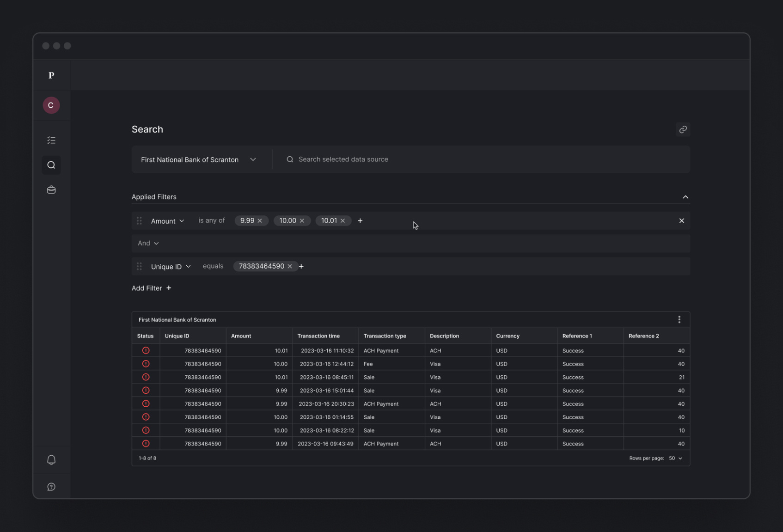Change the And logical operator dropdown
The height and width of the screenshot is (532, 783).
148,243
